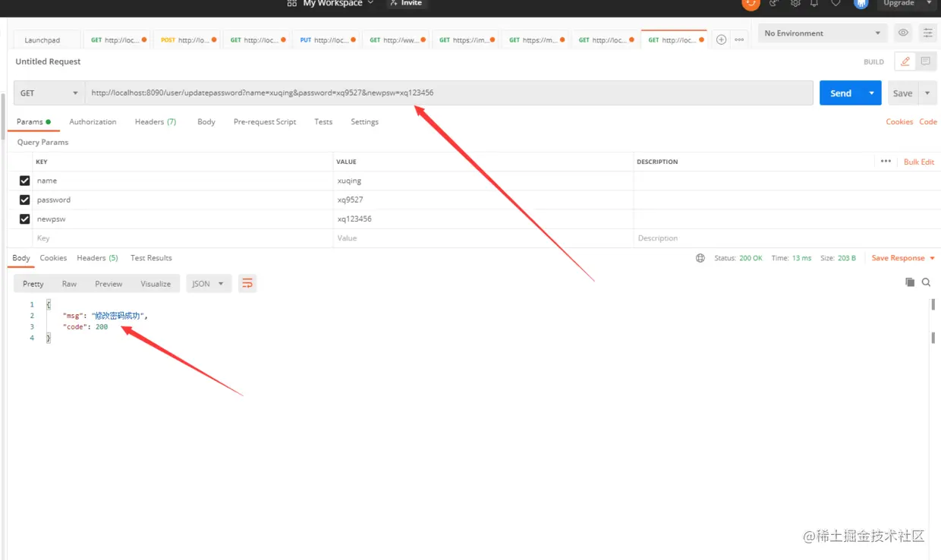Viewport: 941px width, 560px height.
Task: Open the request Body tab
Action: (x=206, y=121)
